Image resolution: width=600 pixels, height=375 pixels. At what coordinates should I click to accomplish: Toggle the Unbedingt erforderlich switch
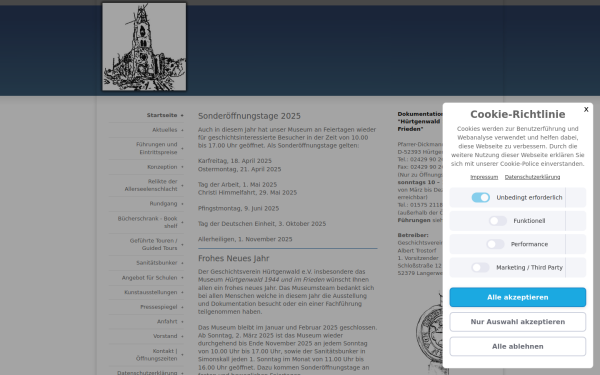pyautogui.click(x=481, y=197)
